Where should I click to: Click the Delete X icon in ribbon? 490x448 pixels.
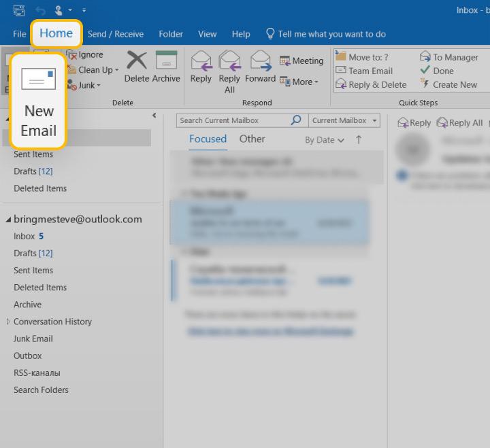(x=136, y=61)
